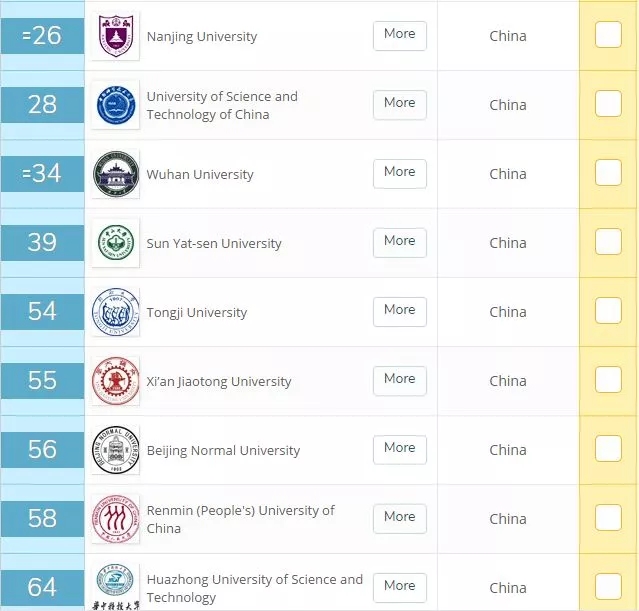Viewport: 639px width, 611px height.
Task: Expand More for Sun Yat-sen University
Action: (399, 242)
